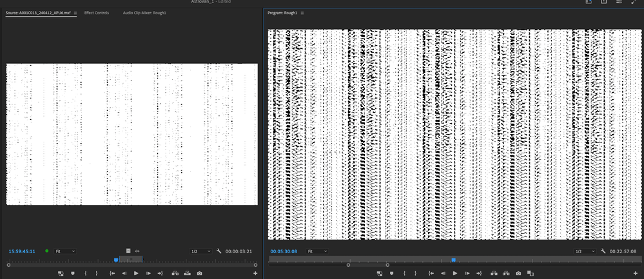Screen dimensions: 644x279
Task: Go to In point in Program monitor
Action: coord(431,273)
